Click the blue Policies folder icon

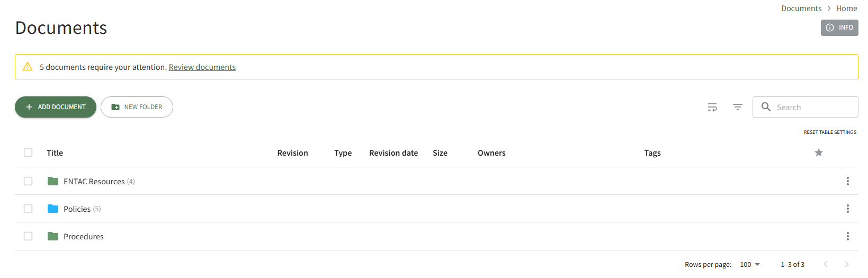pyautogui.click(x=53, y=209)
